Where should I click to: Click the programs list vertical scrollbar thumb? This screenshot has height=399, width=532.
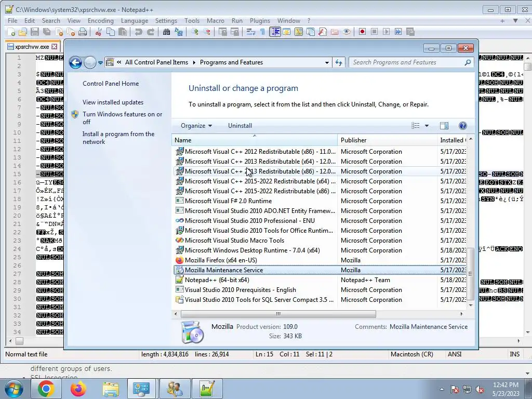click(x=470, y=274)
